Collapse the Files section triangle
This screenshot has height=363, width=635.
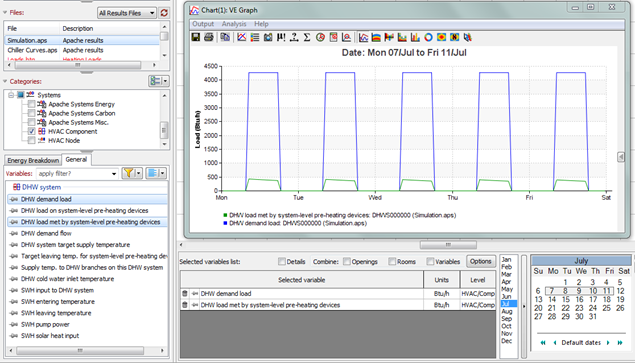click(5, 13)
